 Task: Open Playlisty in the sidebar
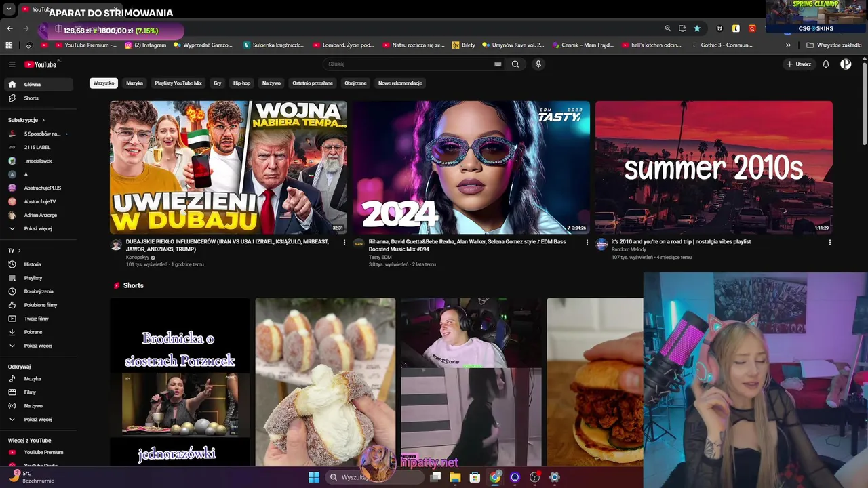point(38,278)
